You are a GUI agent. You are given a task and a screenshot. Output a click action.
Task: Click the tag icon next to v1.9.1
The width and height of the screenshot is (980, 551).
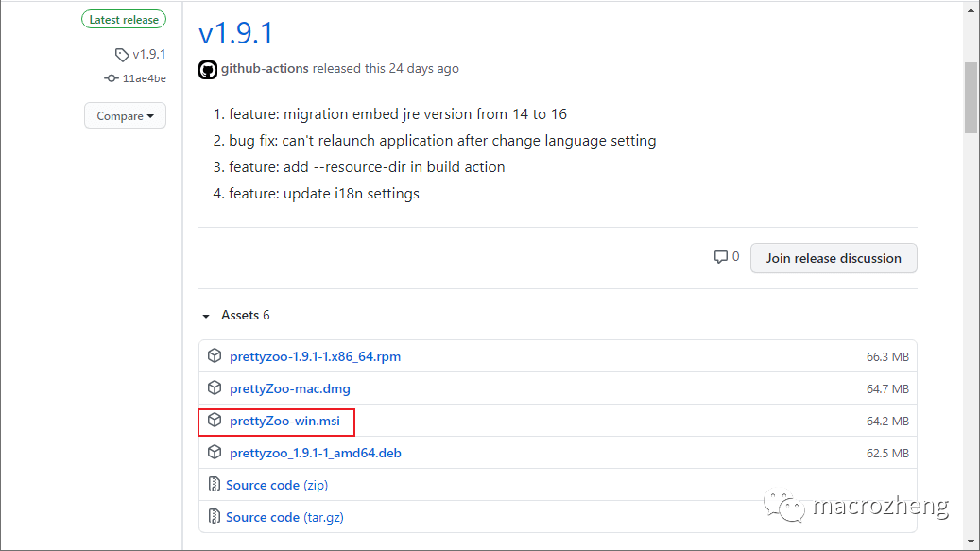tap(121, 55)
